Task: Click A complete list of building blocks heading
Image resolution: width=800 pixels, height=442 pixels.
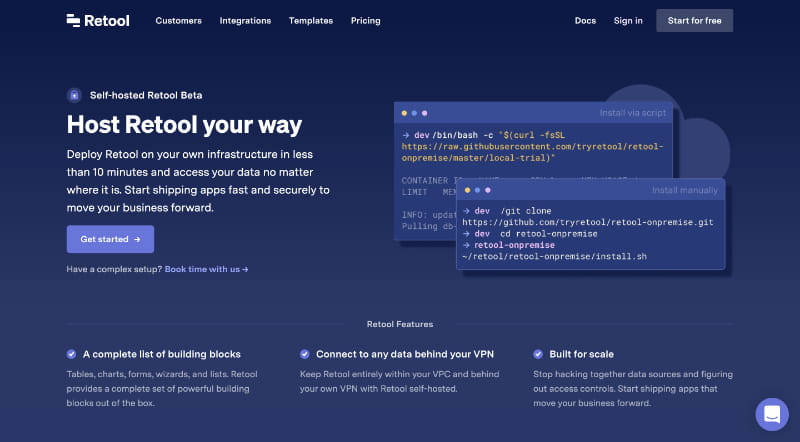Action: tap(162, 354)
